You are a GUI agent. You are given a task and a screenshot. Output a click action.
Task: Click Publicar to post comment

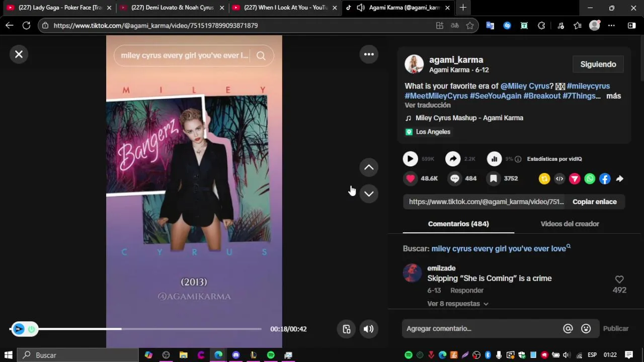(616, 328)
